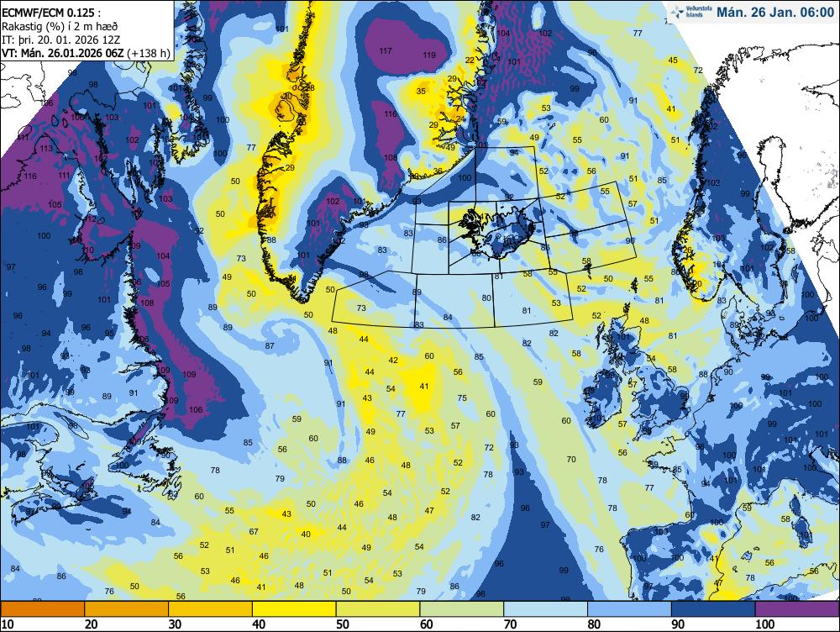Click the humidity value 35 in east Greenland

point(421,91)
